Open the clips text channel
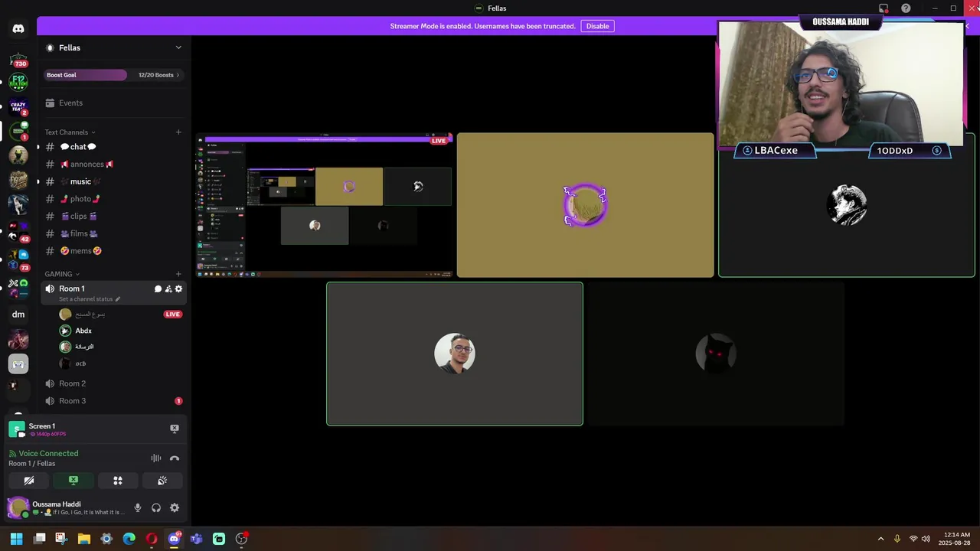Viewport: 980px width, 551px height. 113,216
